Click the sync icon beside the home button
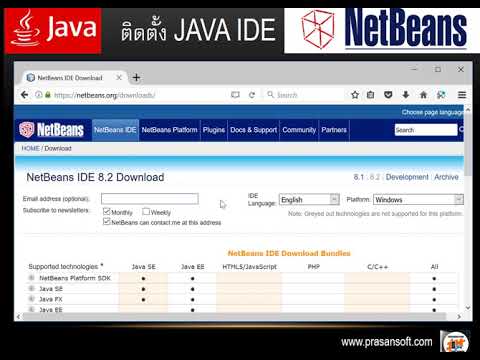 point(441,95)
